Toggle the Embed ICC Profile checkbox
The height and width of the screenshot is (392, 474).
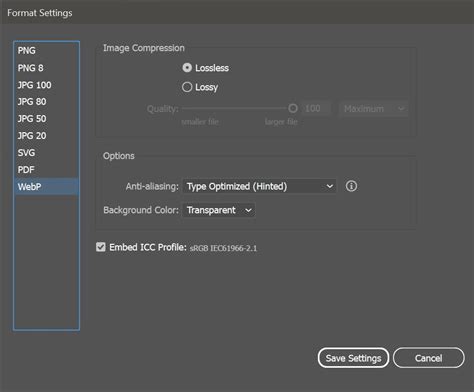101,247
